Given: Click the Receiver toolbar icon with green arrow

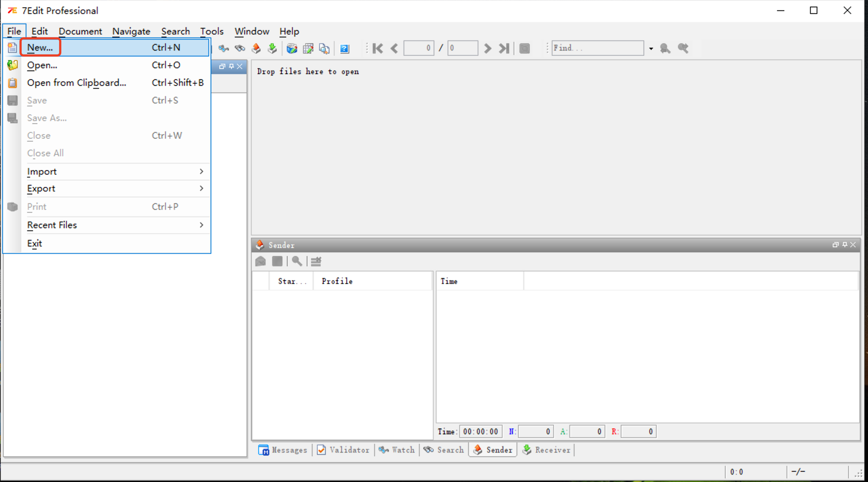Looking at the screenshot, I should (x=272, y=48).
